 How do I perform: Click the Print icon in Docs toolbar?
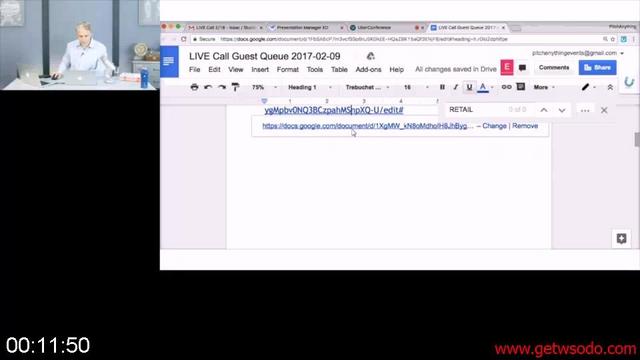(x=194, y=87)
